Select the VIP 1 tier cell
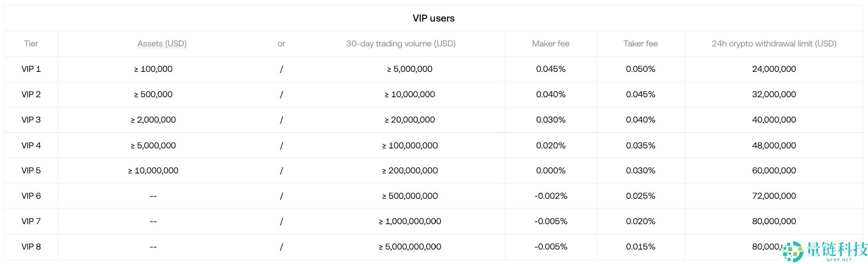Image resolution: width=868 pixels, height=264 pixels. [x=31, y=69]
